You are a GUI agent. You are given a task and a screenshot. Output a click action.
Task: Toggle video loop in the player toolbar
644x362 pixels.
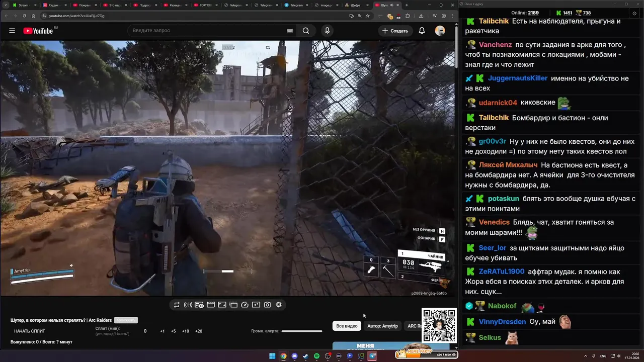[x=177, y=305]
